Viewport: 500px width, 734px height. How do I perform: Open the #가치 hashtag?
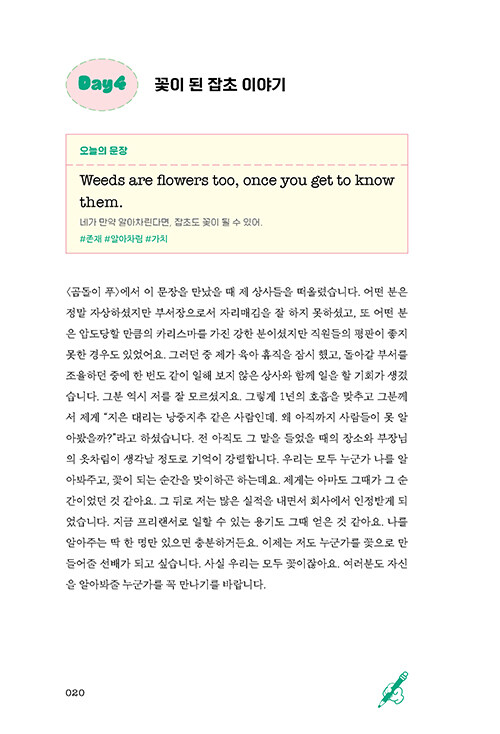pos(156,239)
